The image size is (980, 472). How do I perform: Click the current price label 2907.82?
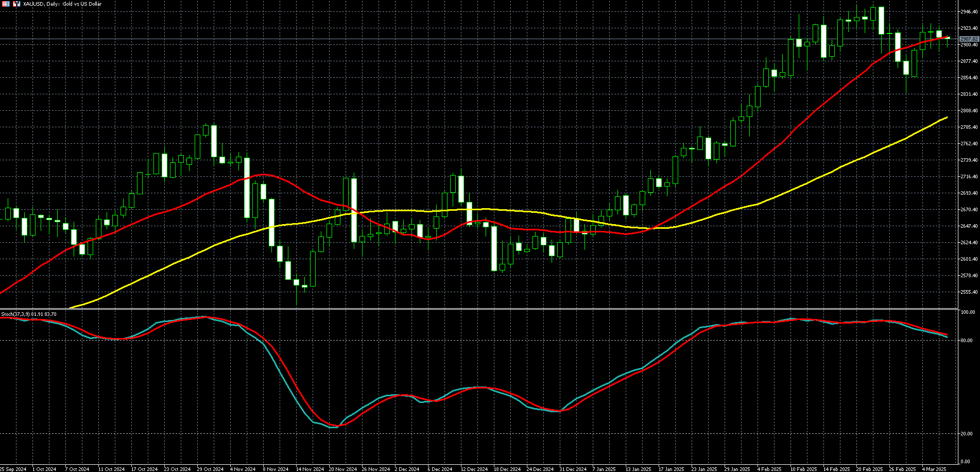point(969,39)
